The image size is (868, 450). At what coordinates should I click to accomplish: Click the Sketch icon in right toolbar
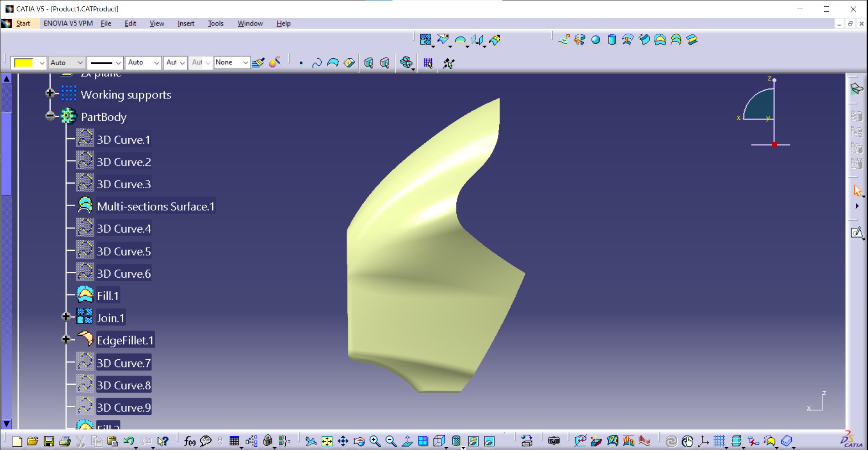pos(857,233)
